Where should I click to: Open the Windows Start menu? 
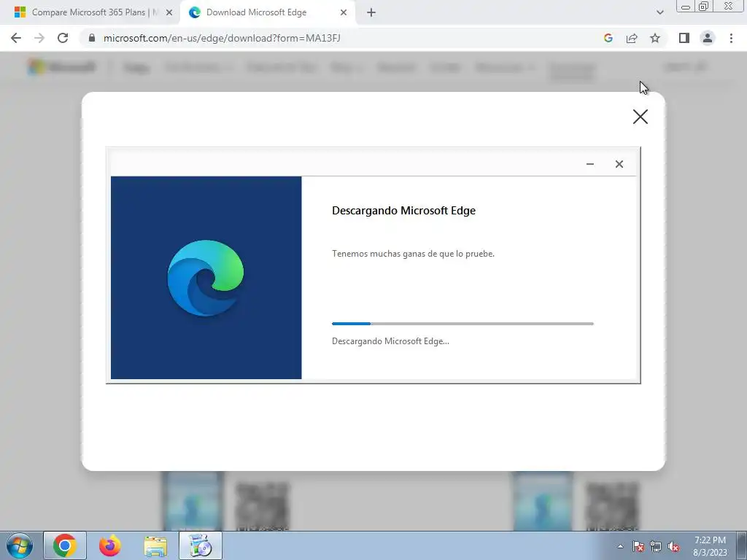coord(20,545)
